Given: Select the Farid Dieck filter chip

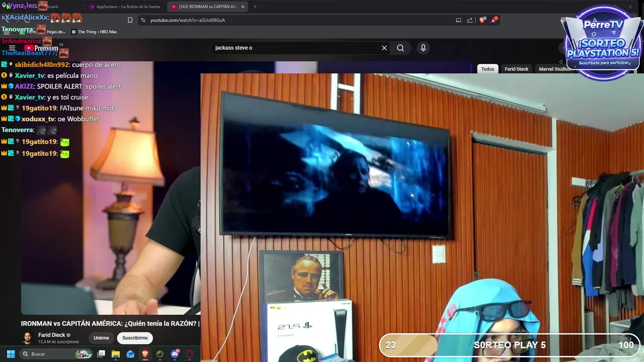Looking at the screenshot, I should [x=517, y=69].
